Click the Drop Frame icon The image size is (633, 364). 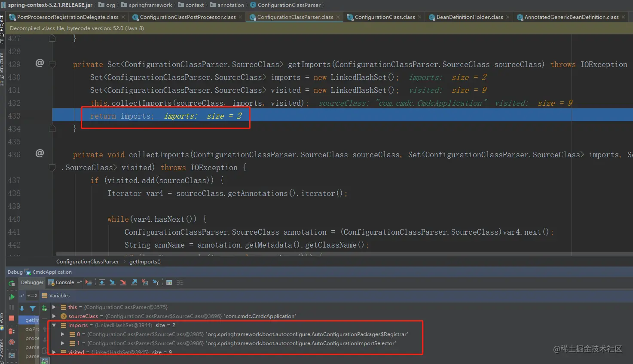tap(145, 283)
